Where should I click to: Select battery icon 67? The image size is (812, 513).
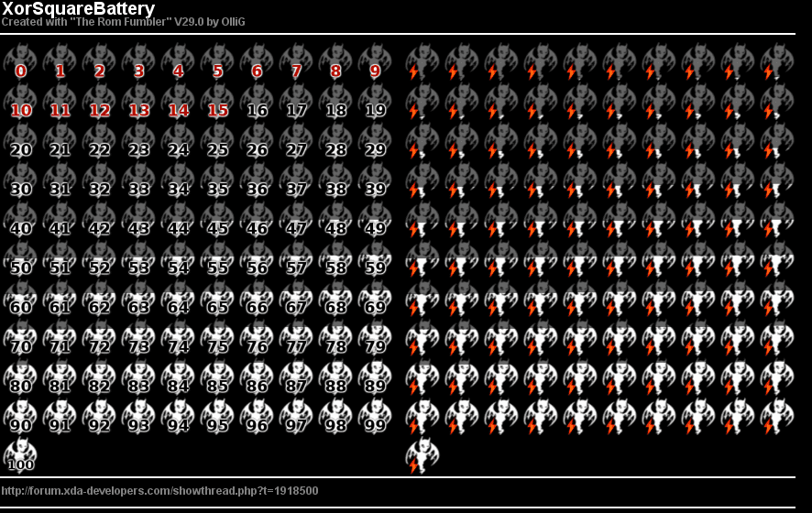click(296, 298)
